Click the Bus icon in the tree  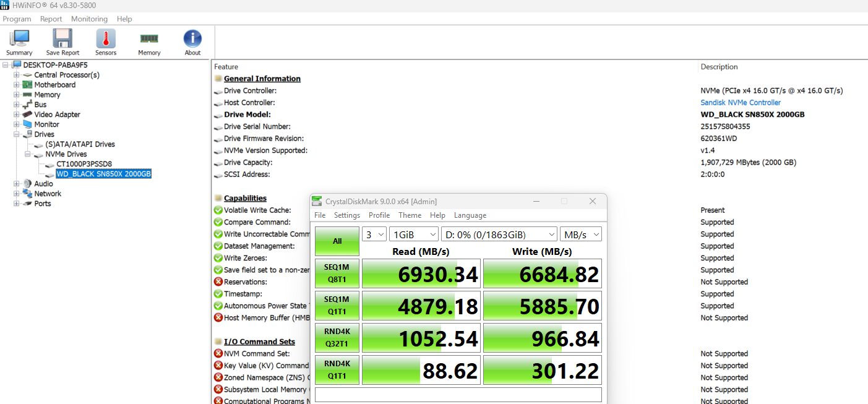click(x=27, y=105)
